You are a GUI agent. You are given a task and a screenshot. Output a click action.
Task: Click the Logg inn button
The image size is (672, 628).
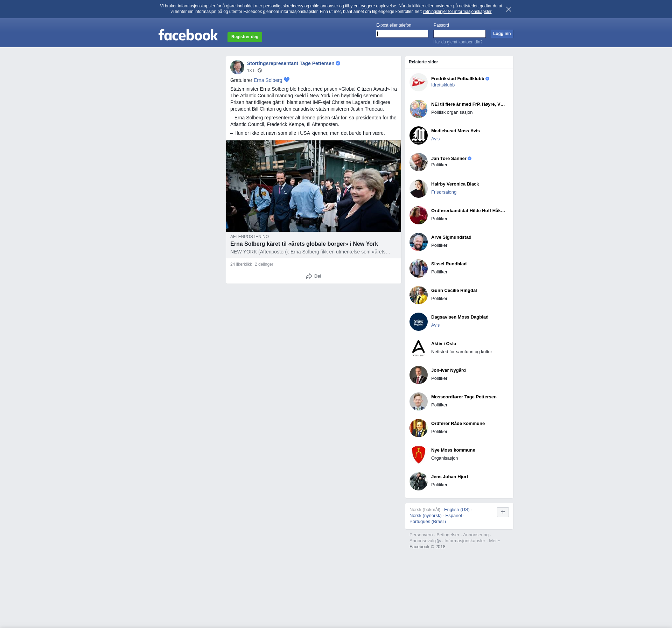pyautogui.click(x=502, y=34)
